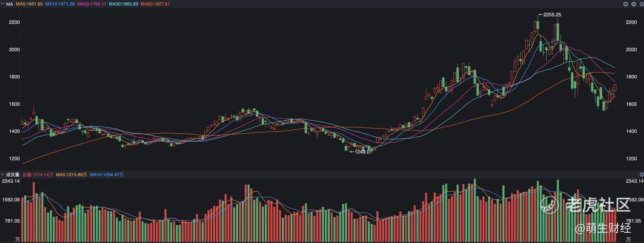644x243 pixels.
Task: Click the 1200 label on right price axis
Action: (631, 159)
